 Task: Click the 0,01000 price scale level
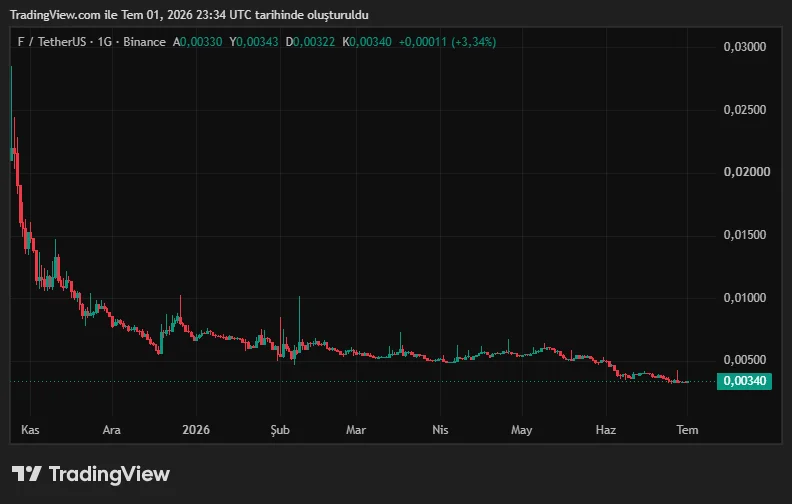click(745, 297)
